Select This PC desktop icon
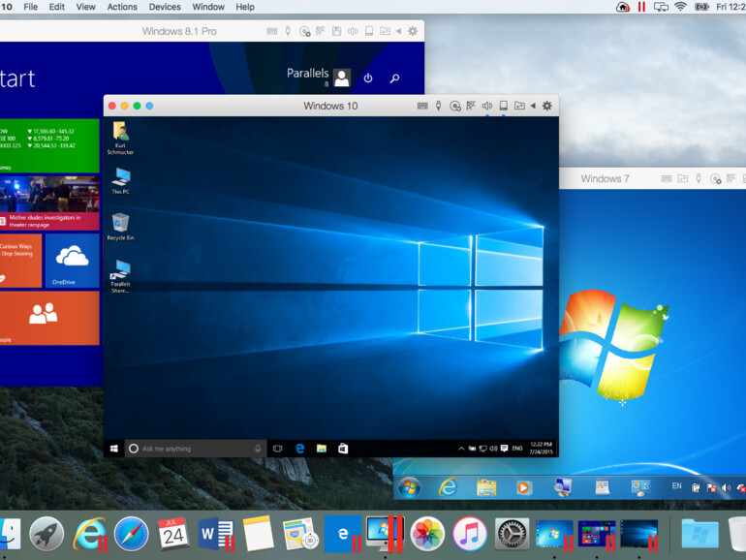The height and width of the screenshot is (560, 746). click(120, 181)
